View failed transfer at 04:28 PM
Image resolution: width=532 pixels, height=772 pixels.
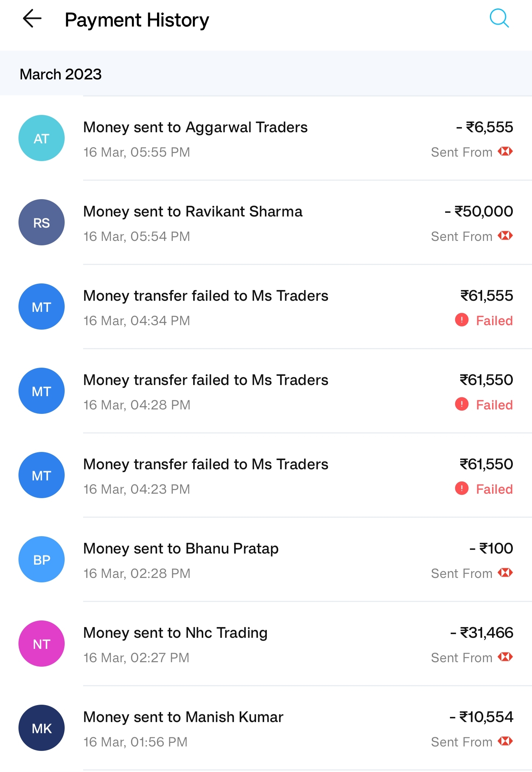pos(266,391)
